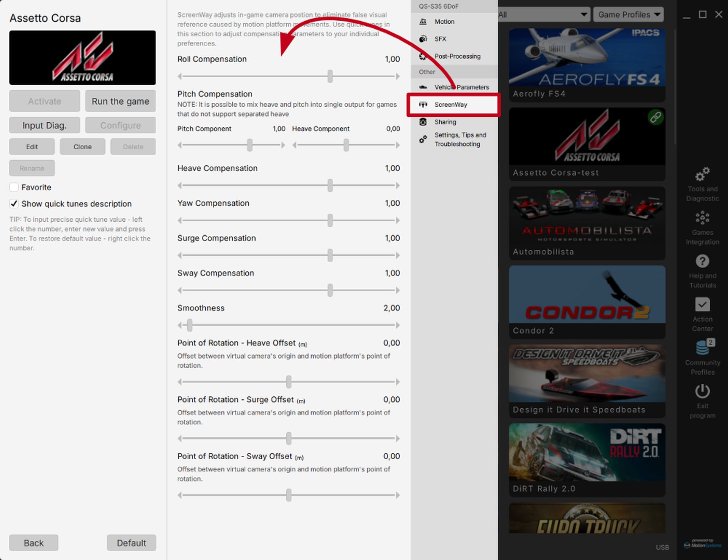Click Smoothness value 2,00
This screenshot has width=728, height=560.
click(x=391, y=308)
